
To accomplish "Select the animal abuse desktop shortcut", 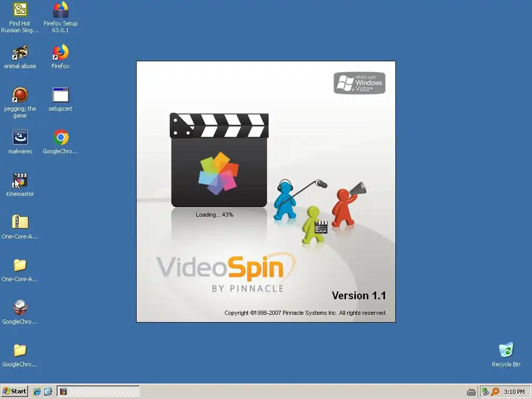I will pos(20,57).
